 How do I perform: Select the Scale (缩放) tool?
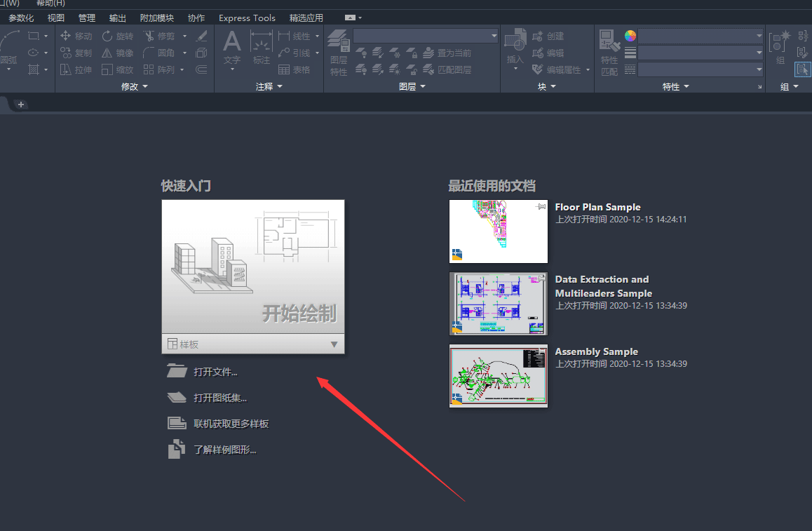pyautogui.click(x=118, y=69)
